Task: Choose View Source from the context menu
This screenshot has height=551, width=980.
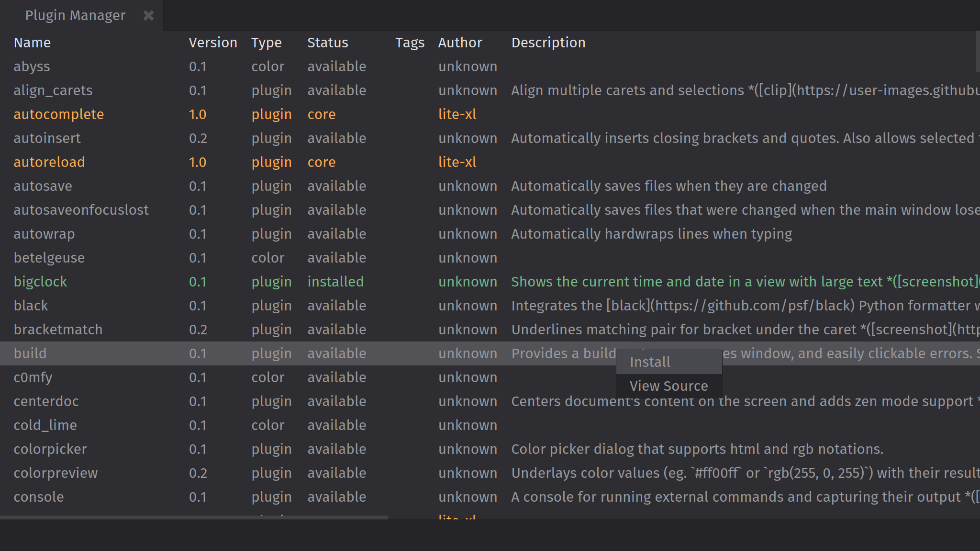Action: pyautogui.click(x=668, y=386)
